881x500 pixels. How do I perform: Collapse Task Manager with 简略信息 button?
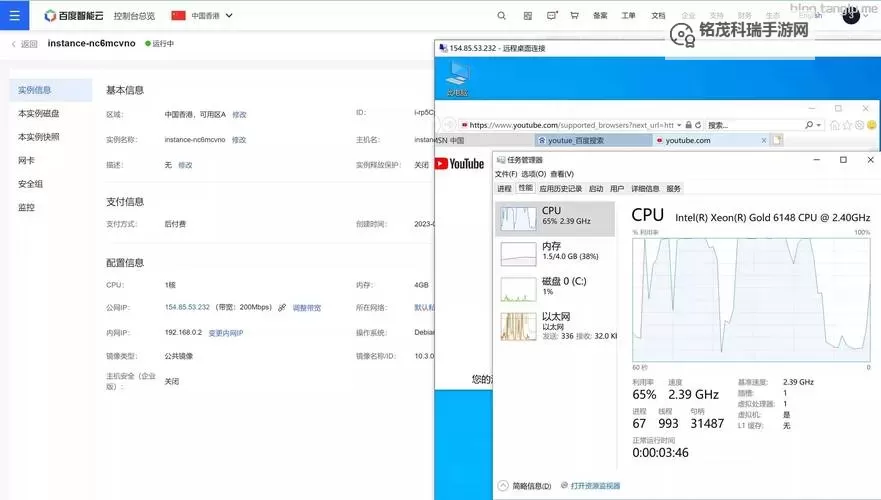tap(525, 486)
